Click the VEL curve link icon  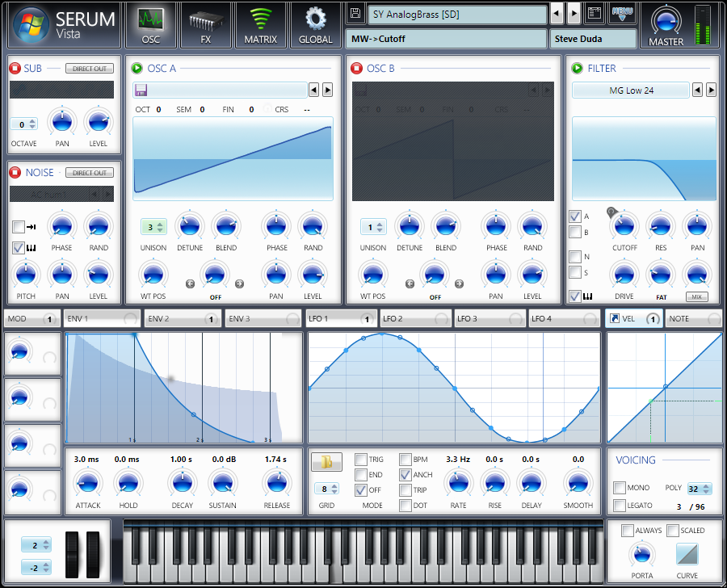pyautogui.click(x=615, y=318)
